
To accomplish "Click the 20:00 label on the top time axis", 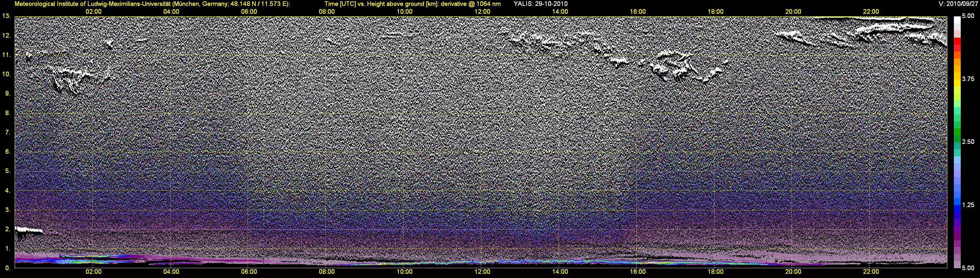I will click(x=793, y=12).
